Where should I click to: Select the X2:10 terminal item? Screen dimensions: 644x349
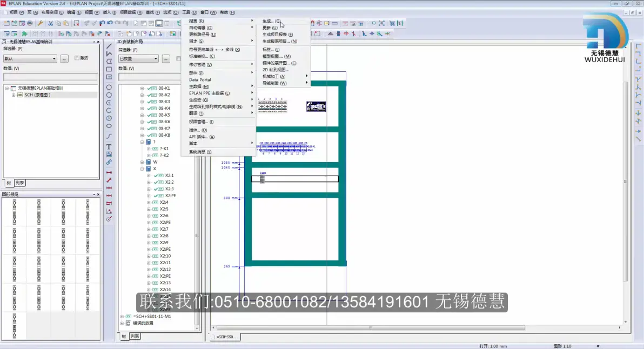click(x=165, y=256)
